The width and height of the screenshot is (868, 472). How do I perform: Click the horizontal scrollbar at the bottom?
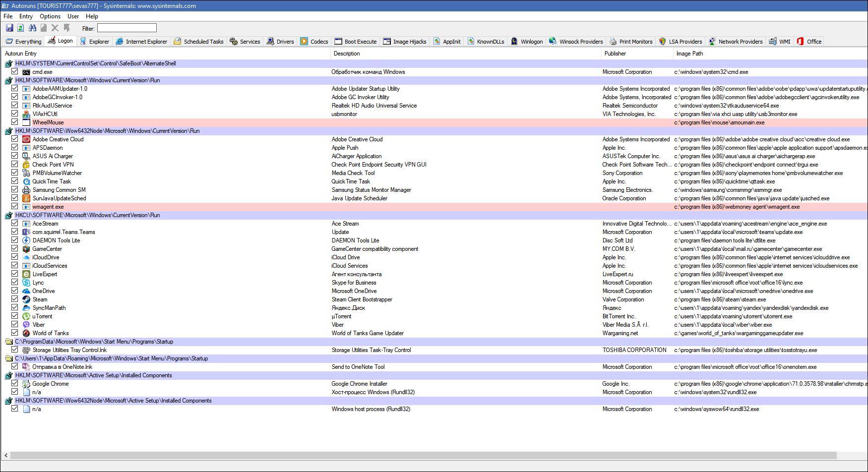tap(423, 455)
